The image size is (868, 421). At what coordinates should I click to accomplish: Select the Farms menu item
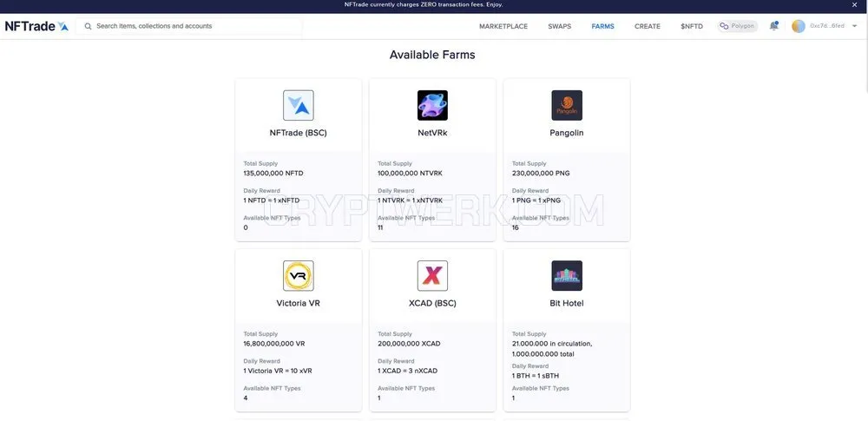point(603,26)
